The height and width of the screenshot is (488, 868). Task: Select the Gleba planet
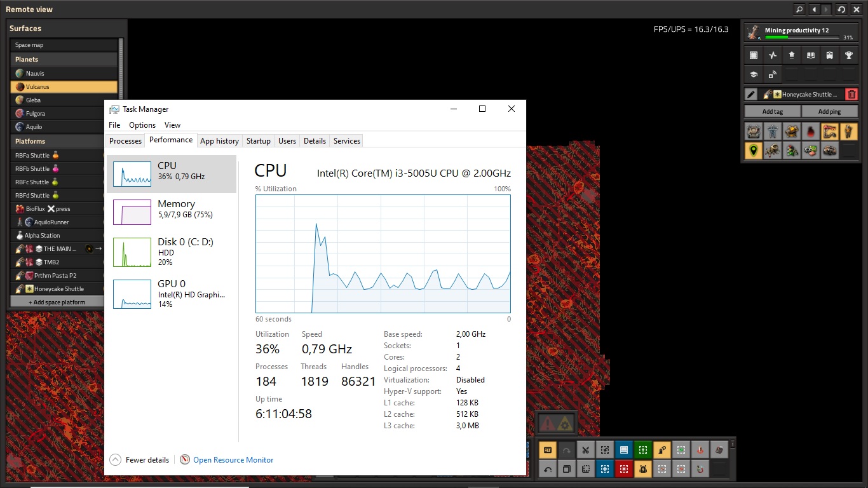(x=64, y=100)
